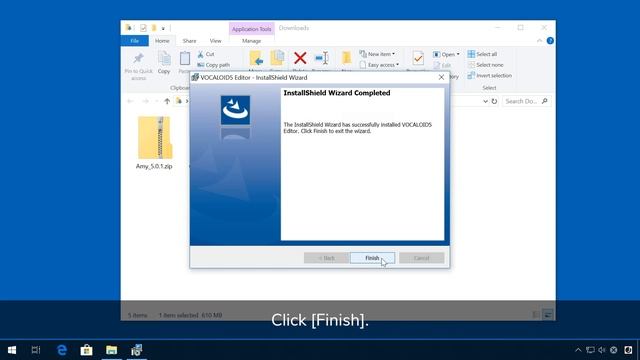Click Finish in the InstallShield Wizard
The height and width of the screenshot is (360, 640).
coord(372,258)
